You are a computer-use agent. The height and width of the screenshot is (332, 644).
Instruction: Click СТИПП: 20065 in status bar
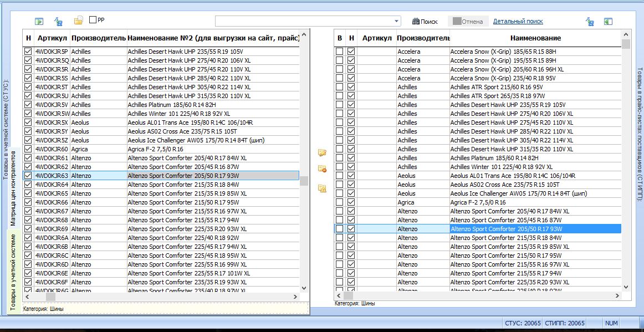click(564, 323)
